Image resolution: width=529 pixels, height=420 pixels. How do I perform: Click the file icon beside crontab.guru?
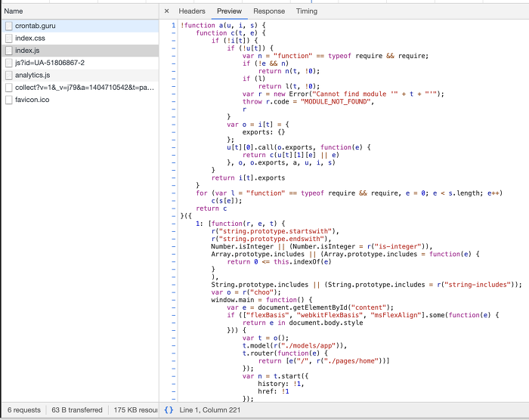(9, 26)
